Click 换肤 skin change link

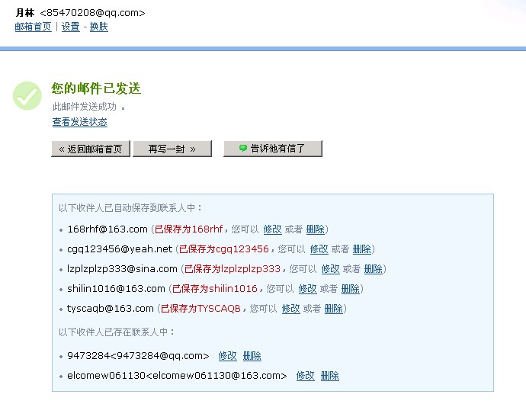click(99, 27)
